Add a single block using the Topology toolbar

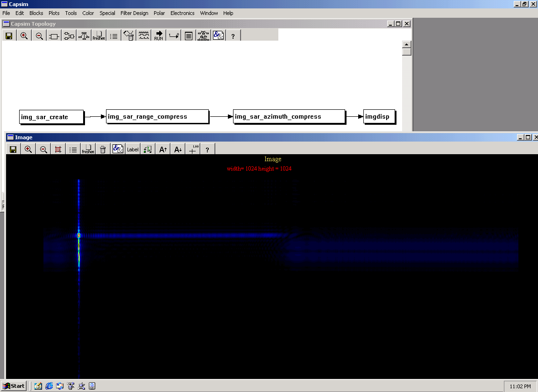(54, 36)
